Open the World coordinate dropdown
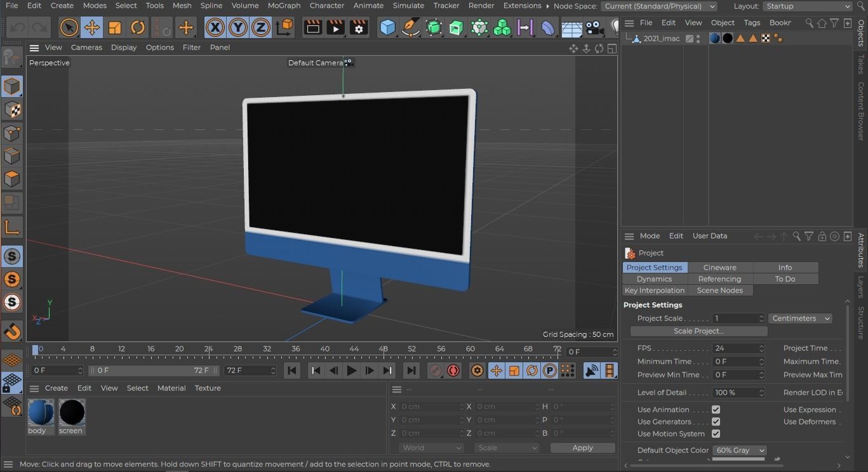This screenshot has width=868, height=472. pos(432,448)
